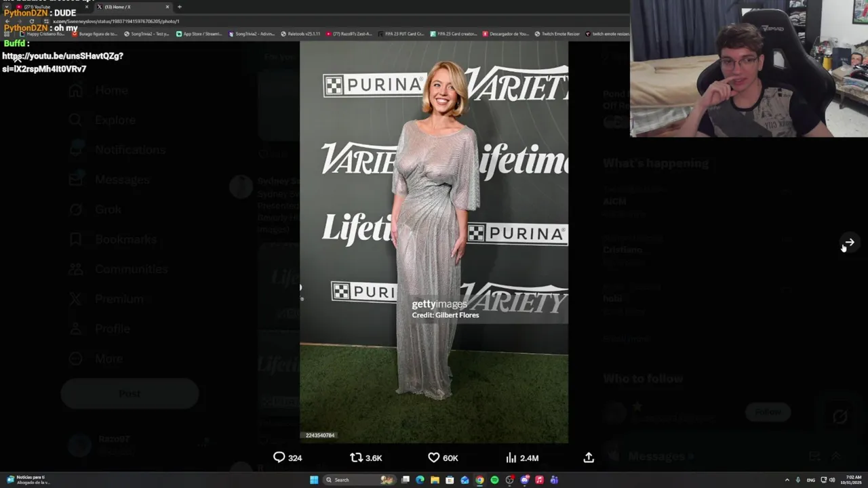Go to next photo with right arrow

pos(849,243)
